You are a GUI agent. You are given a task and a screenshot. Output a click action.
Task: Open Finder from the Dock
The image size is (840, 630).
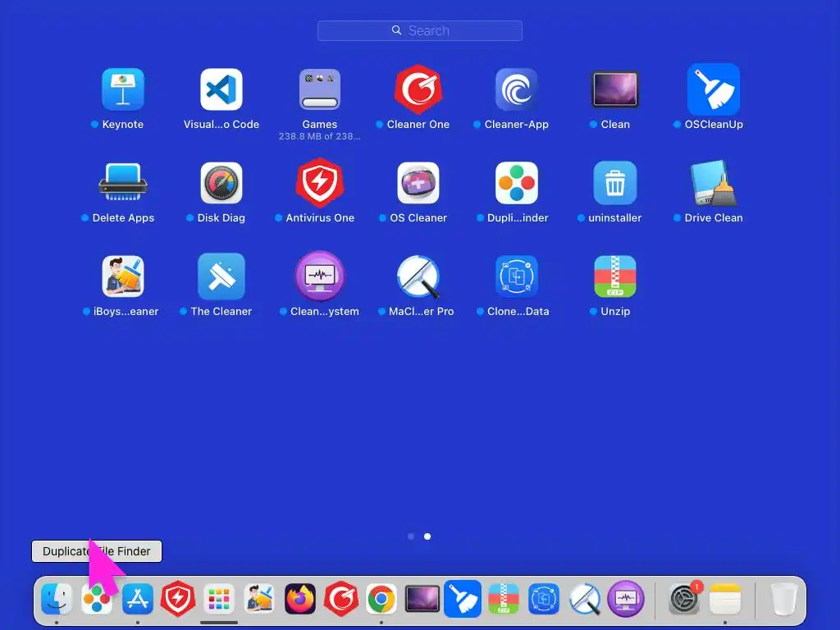tap(57, 598)
